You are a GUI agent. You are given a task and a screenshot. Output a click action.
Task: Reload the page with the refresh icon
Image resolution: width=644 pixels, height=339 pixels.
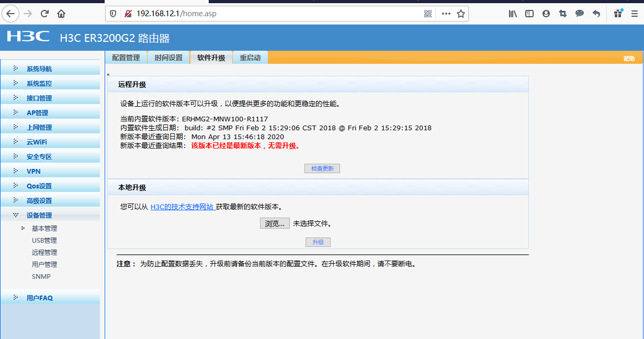tap(44, 14)
